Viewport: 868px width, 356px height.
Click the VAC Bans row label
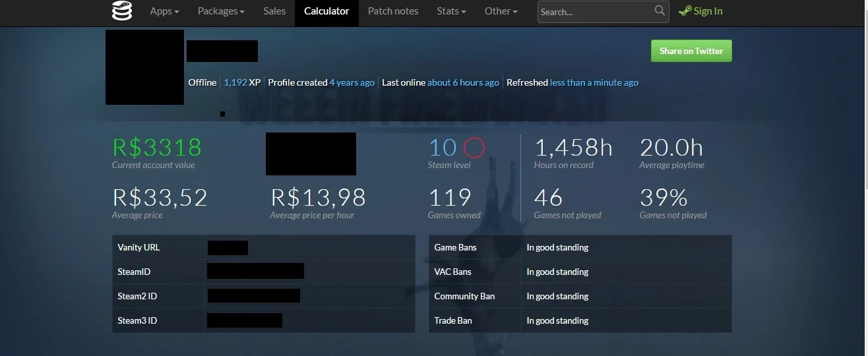click(x=452, y=272)
